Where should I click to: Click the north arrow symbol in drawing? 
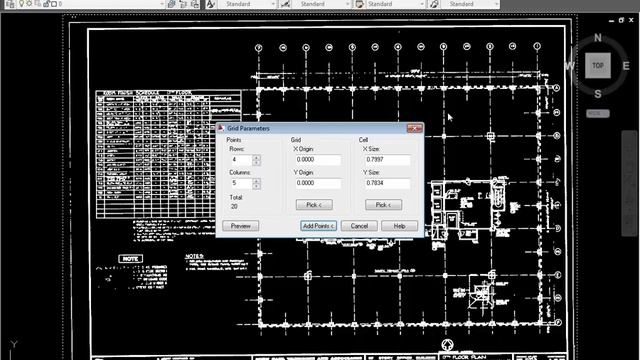pyautogui.click(x=447, y=345)
